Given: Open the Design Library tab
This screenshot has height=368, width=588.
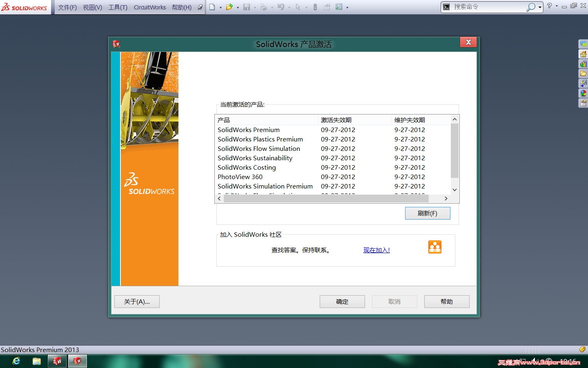Looking at the screenshot, I should tap(583, 64).
